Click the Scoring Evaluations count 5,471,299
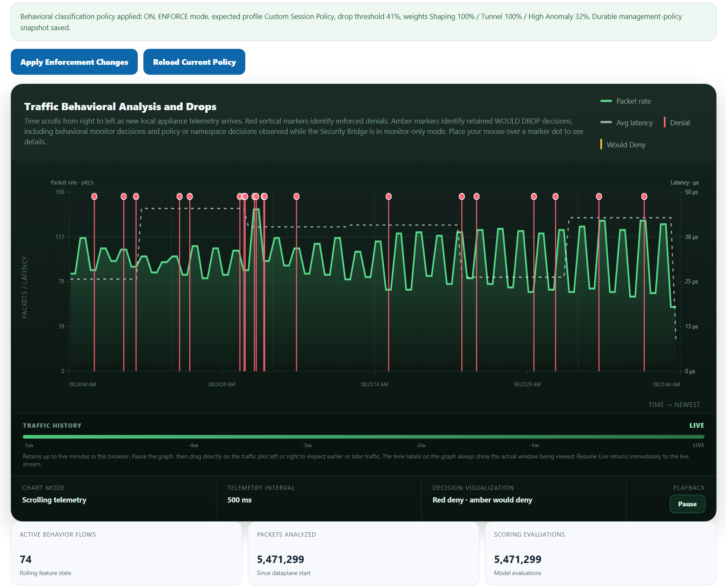The height and width of the screenshot is (588, 726). click(517, 559)
